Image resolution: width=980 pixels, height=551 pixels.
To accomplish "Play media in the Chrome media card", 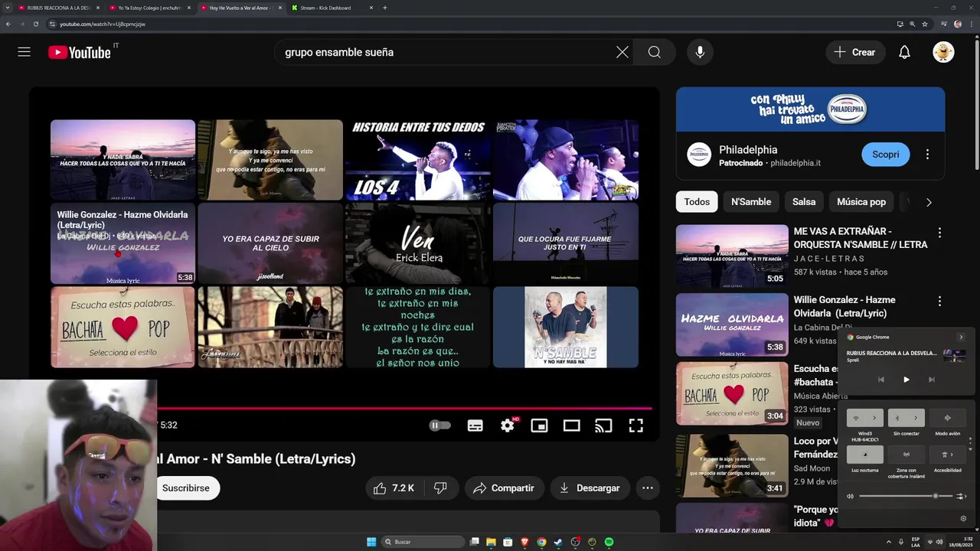I will pyautogui.click(x=906, y=380).
